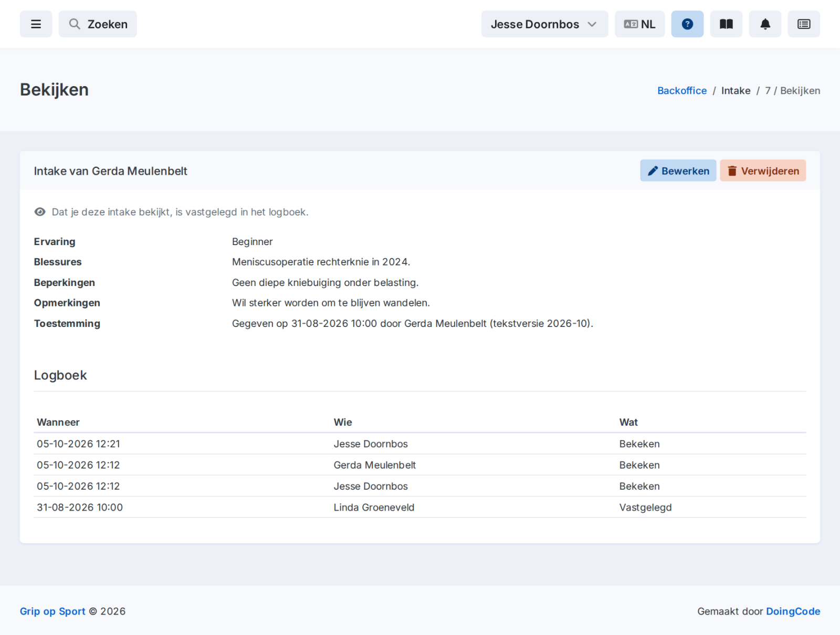
Task: Expand the Jesse Doornbos user dropdown
Action: [544, 24]
